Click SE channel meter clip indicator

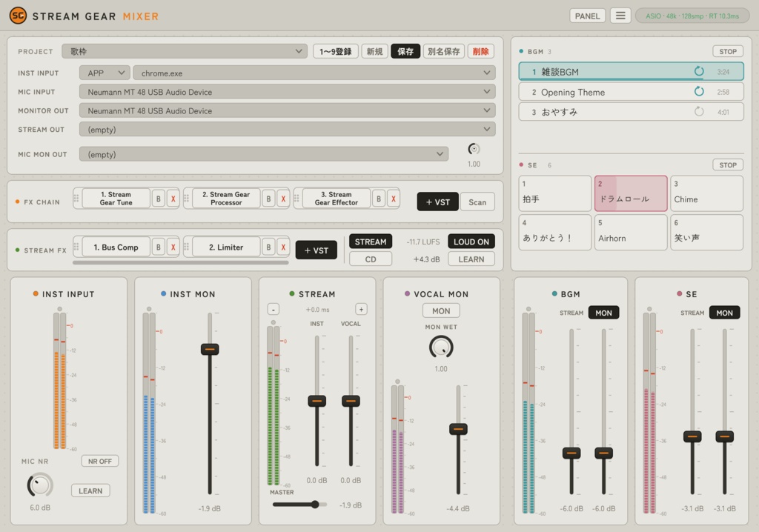649,309
